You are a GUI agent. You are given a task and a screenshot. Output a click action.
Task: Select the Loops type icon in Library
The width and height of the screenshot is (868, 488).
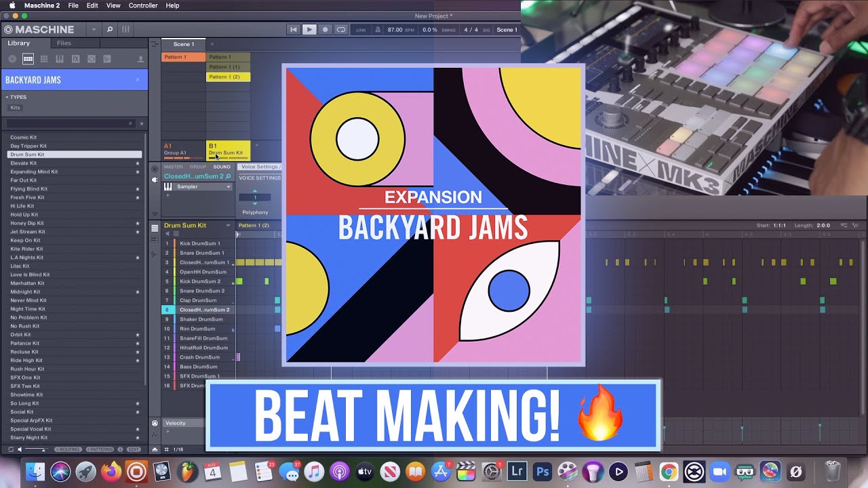point(92,59)
